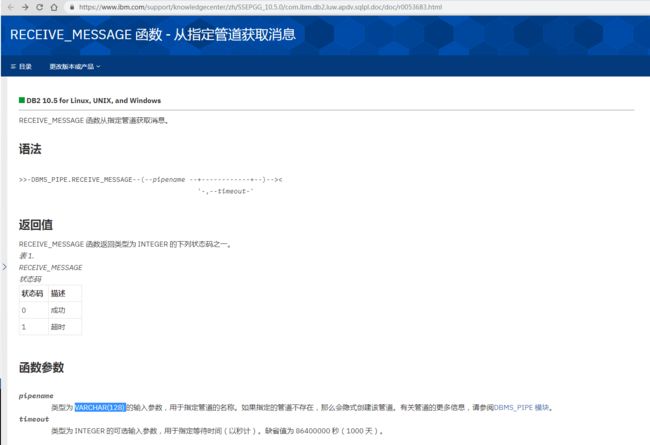Click the 超时 description cell

pos(65,327)
